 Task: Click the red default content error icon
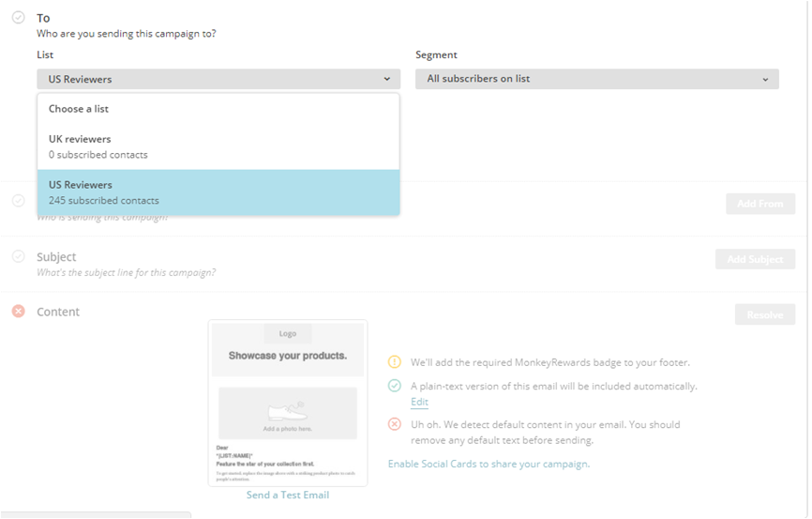[x=394, y=424]
